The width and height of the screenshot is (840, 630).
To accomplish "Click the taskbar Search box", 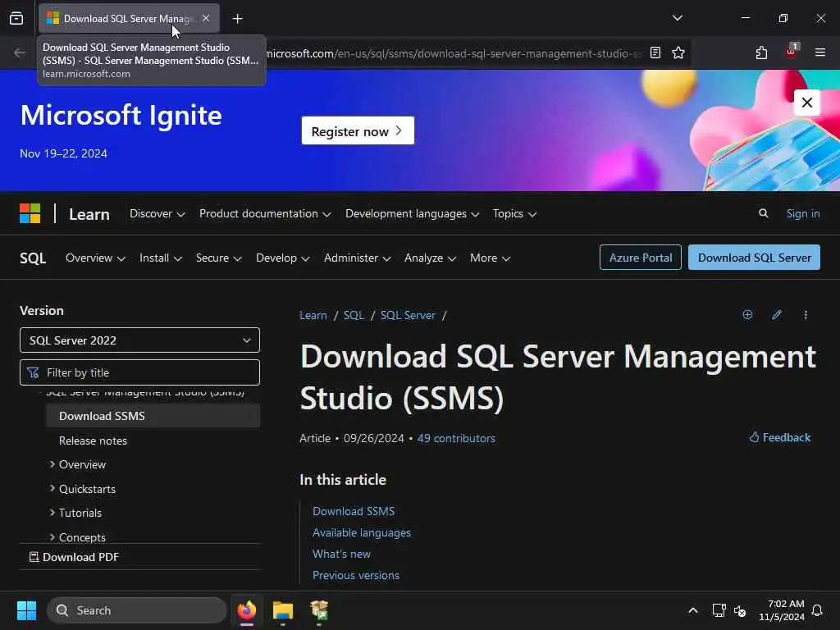I will coord(137,610).
